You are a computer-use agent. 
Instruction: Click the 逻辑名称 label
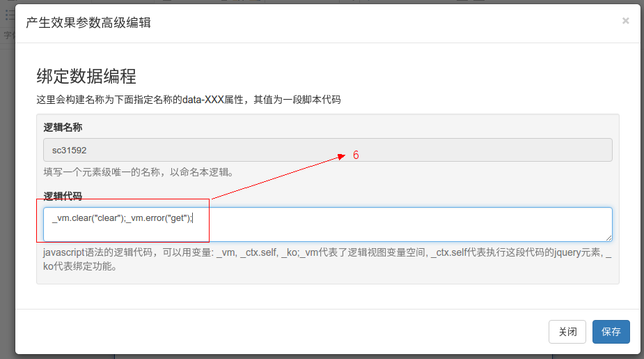63,128
